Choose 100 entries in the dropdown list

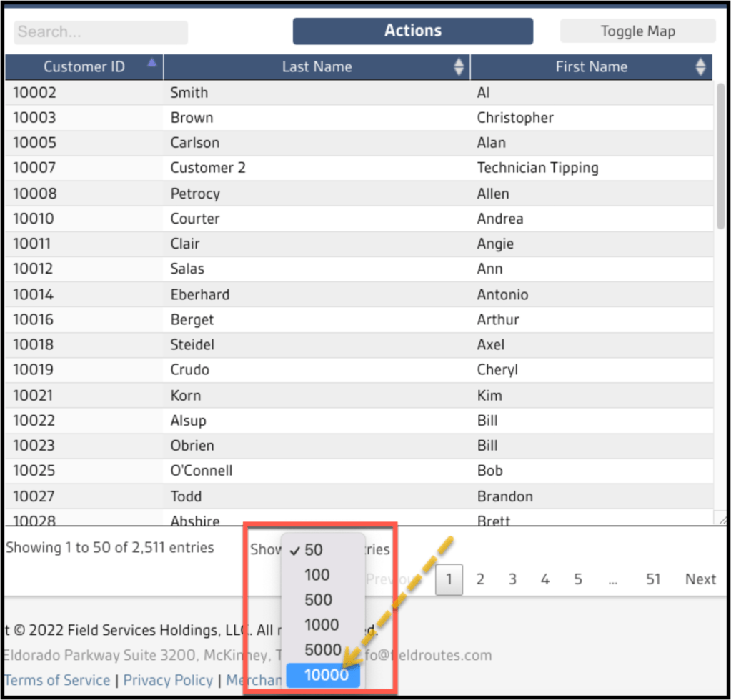(317, 575)
